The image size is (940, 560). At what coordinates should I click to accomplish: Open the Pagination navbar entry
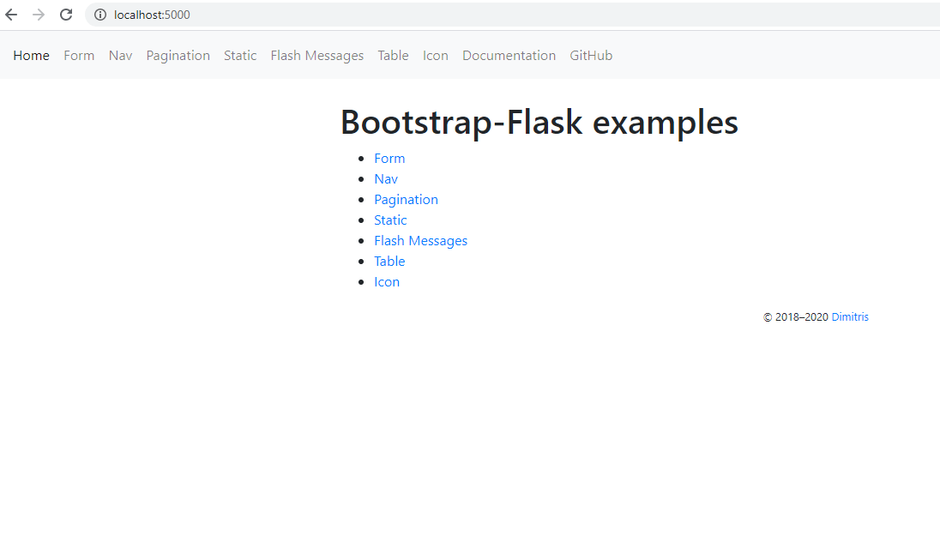point(178,55)
